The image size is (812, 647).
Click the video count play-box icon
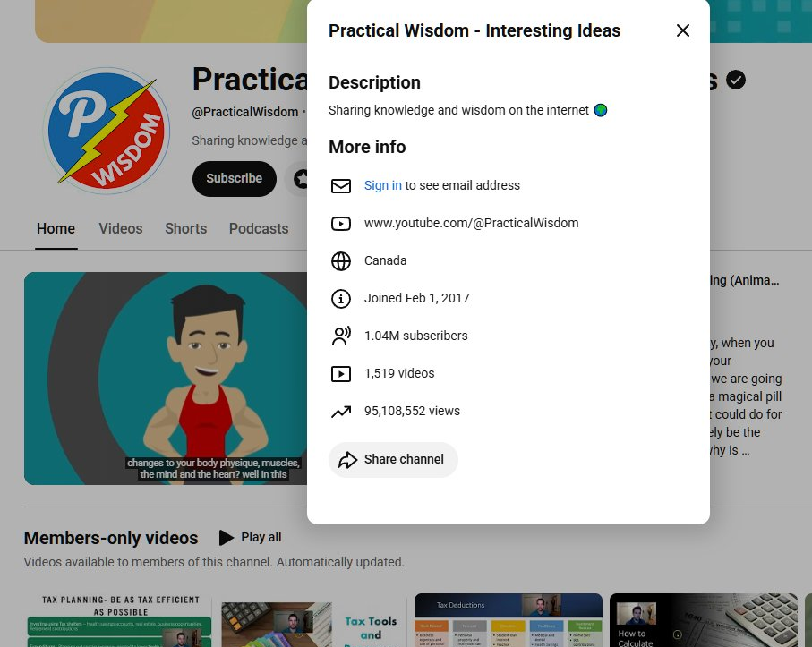coord(341,374)
